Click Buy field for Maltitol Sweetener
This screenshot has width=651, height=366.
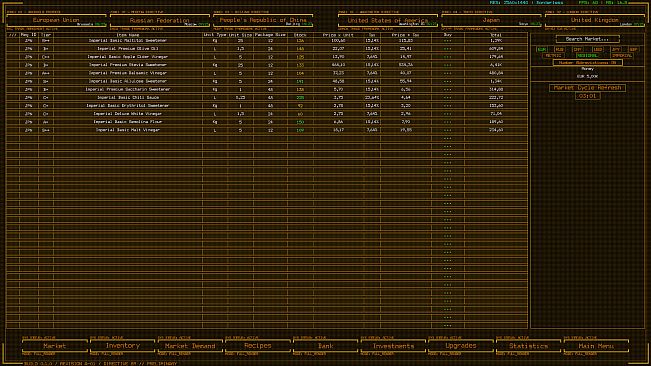pyautogui.click(x=448, y=41)
